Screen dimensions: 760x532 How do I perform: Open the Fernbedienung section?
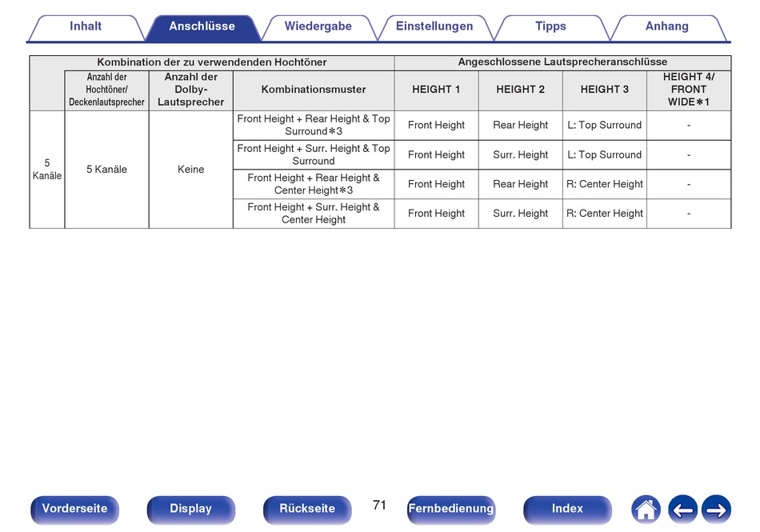(x=451, y=510)
